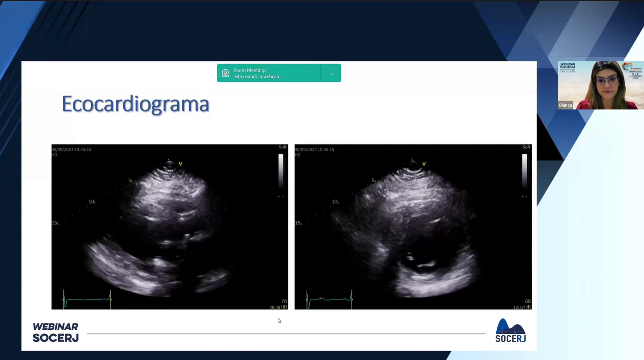
Task: Click the yellow V focus marker on right echocardiogram
Action: (x=424, y=164)
